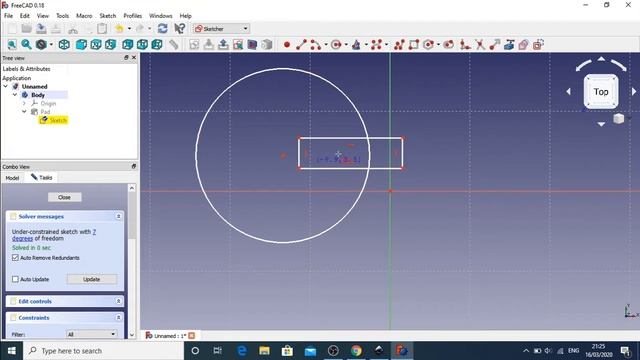Click the Fit selection magnifier icon
640x360 pixels.
click(x=27, y=44)
